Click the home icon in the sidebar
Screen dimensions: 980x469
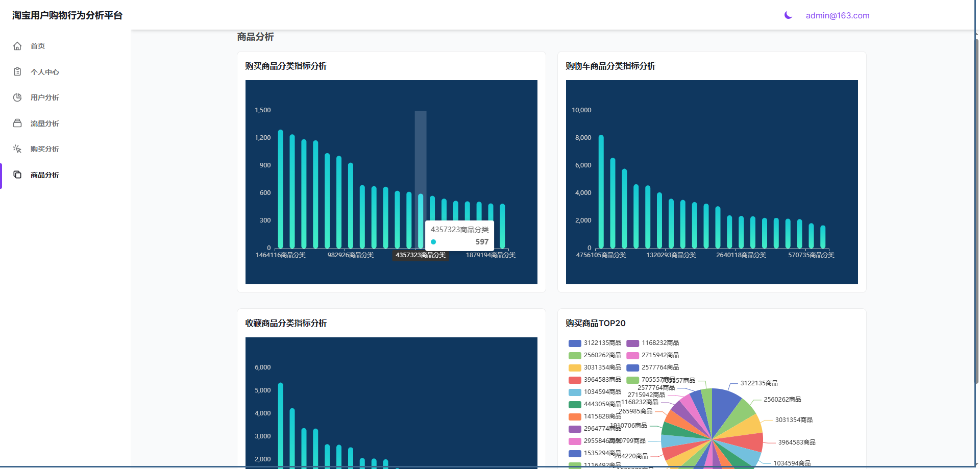(17, 46)
